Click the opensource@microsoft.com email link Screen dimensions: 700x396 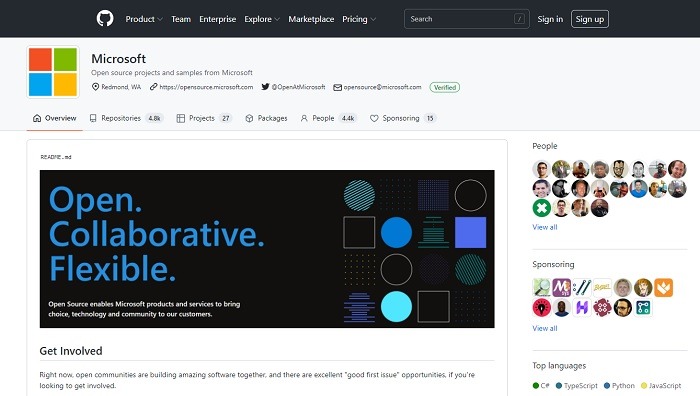pos(382,87)
